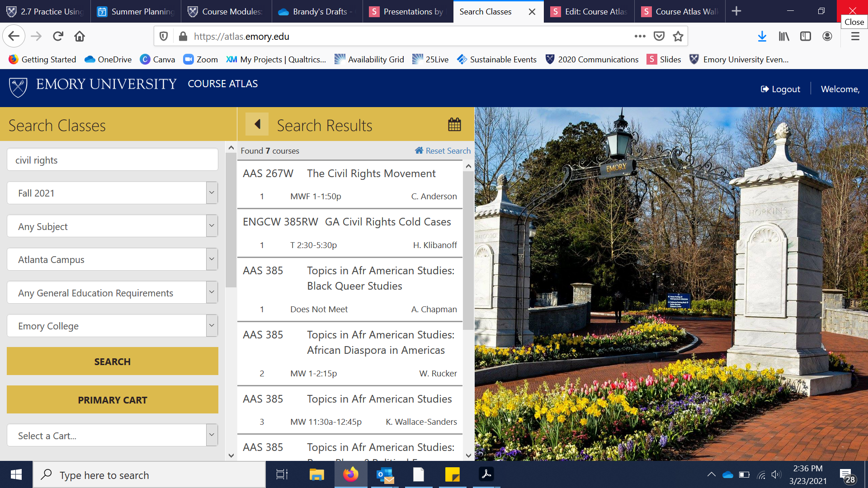Click the calendar view icon in Search Results
Viewport: 868px width, 488px height.
click(x=454, y=124)
